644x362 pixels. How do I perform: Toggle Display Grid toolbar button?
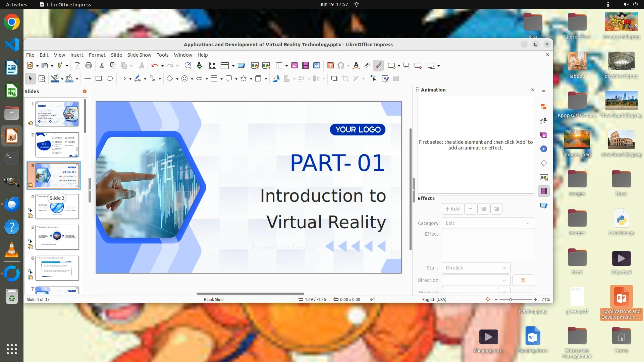(212, 66)
